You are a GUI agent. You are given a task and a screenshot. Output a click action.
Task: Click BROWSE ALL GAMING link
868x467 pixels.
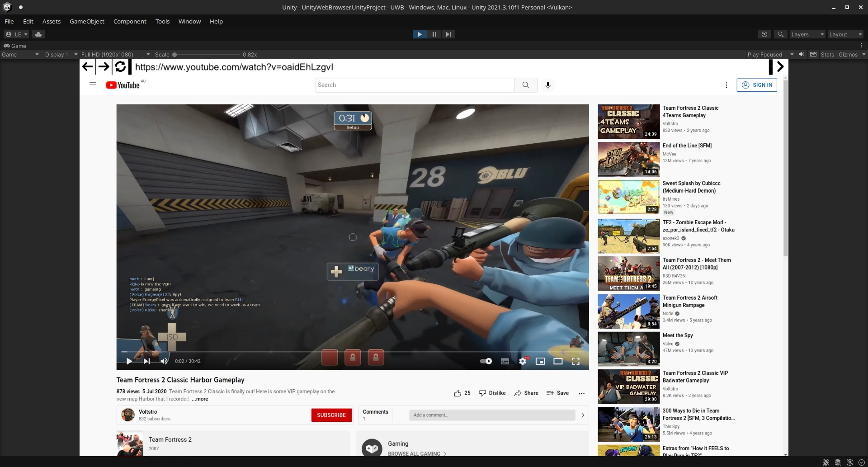tap(417, 453)
